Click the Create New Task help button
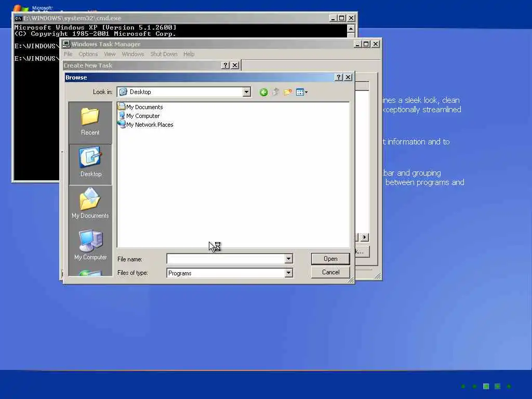532x399 pixels. click(x=225, y=65)
